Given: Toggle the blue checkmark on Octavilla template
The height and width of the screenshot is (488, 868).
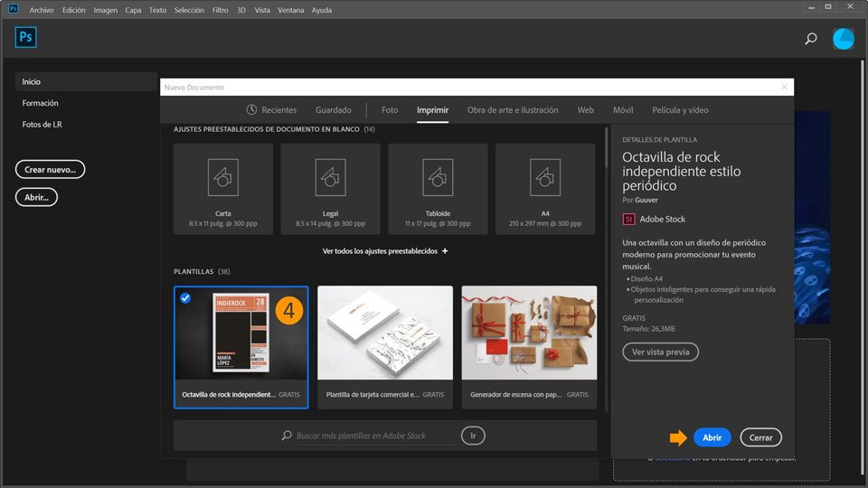Looking at the screenshot, I should [185, 298].
